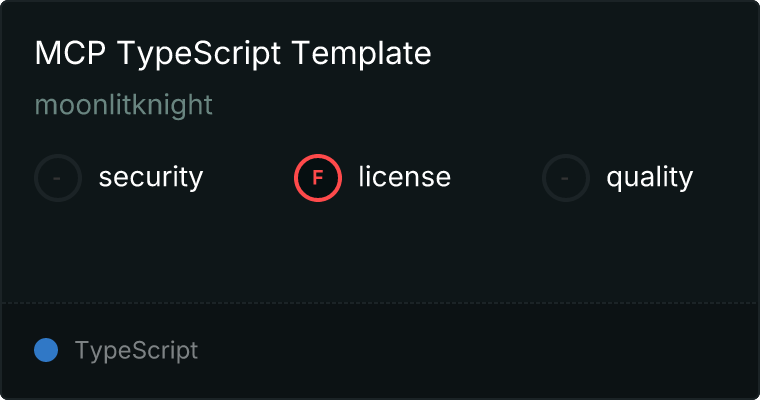Select the quality label text

click(649, 178)
